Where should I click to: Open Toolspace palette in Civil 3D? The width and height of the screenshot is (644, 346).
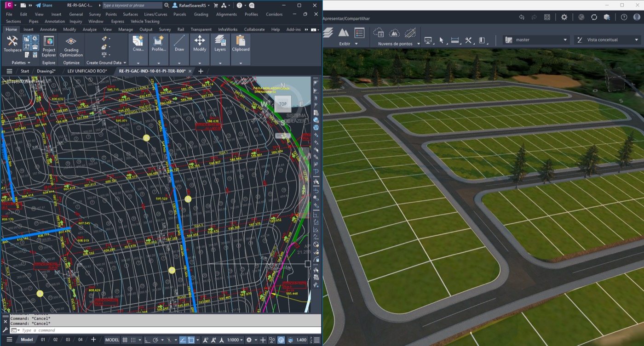click(x=12, y=44)
